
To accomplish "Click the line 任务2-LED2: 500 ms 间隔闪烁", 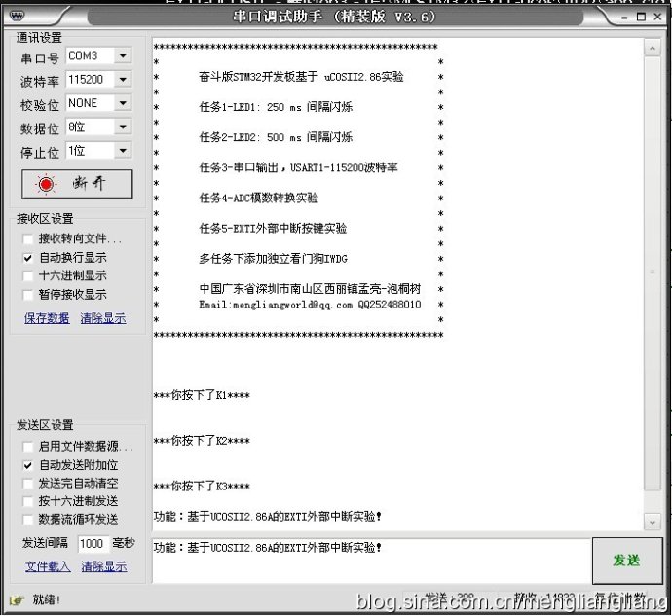I will pyautogui.click(x=276, y=137).
